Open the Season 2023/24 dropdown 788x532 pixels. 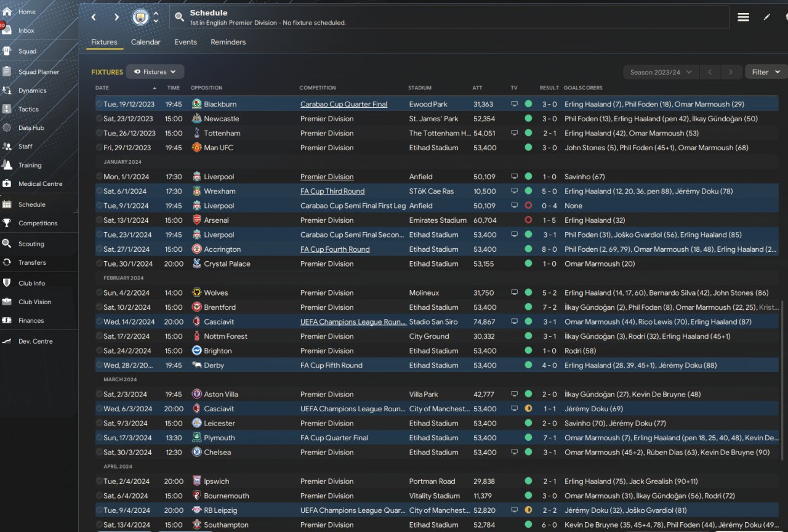coord(661,72)
